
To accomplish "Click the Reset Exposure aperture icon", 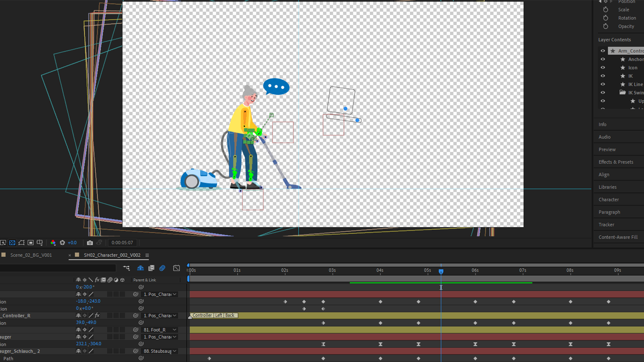I will point(62,243).
